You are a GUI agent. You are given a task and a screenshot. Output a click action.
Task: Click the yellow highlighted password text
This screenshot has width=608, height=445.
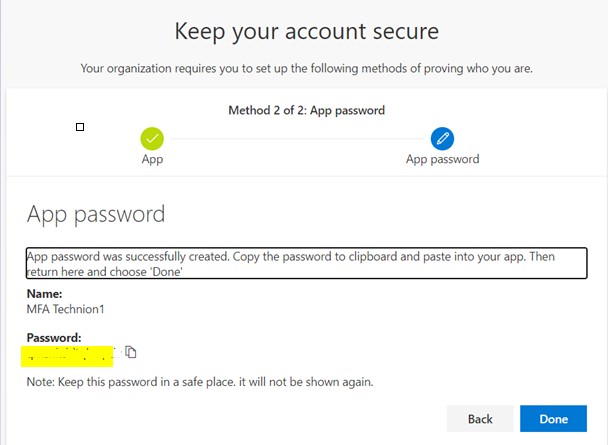coord(67,356)
